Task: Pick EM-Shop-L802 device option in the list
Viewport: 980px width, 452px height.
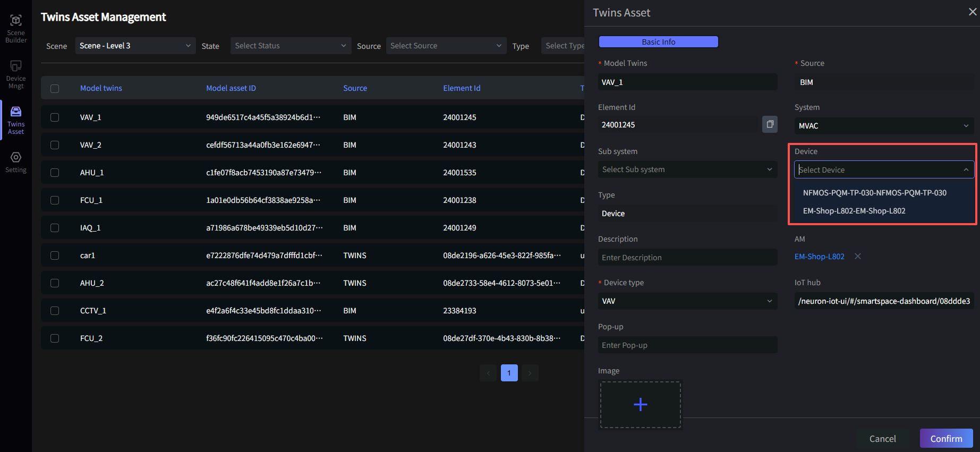Action: click(854, 211)
